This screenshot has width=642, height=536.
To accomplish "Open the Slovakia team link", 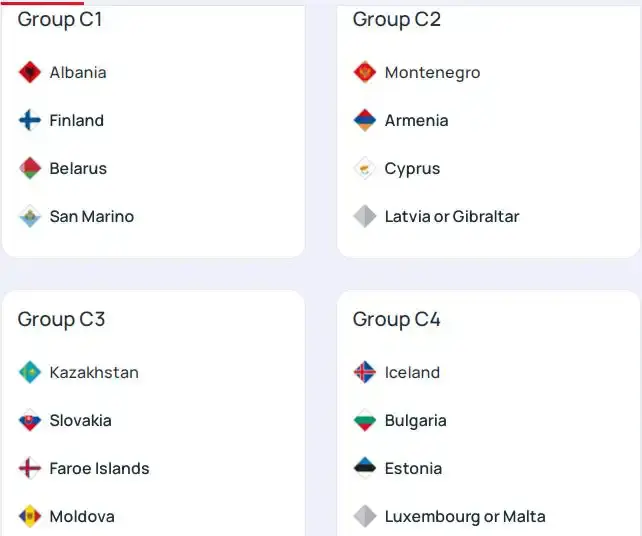I will tap(80, 420).
